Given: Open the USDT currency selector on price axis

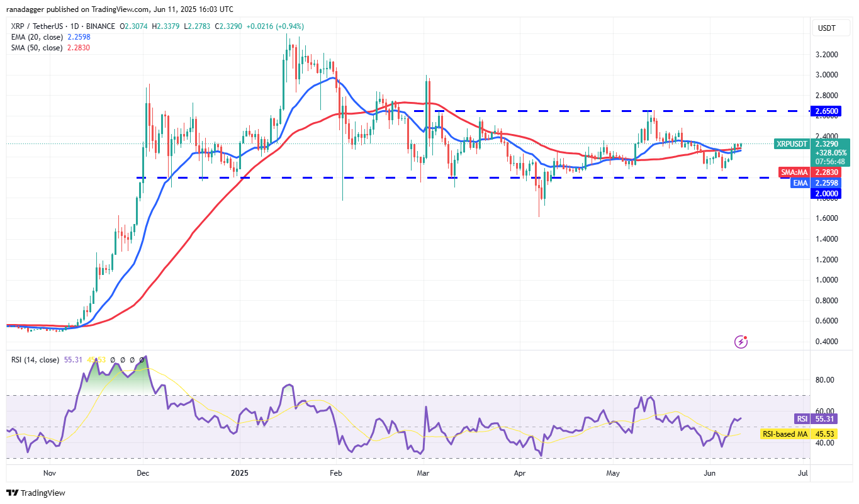Looking at the screenshot, I should pyautogui.click(x=825, y=28).
